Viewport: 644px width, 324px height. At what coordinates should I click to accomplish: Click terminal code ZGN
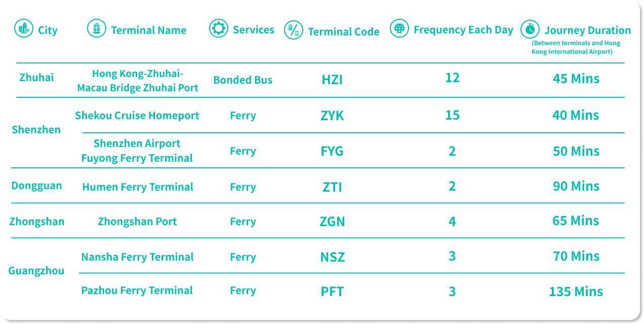tap(332, 222)
